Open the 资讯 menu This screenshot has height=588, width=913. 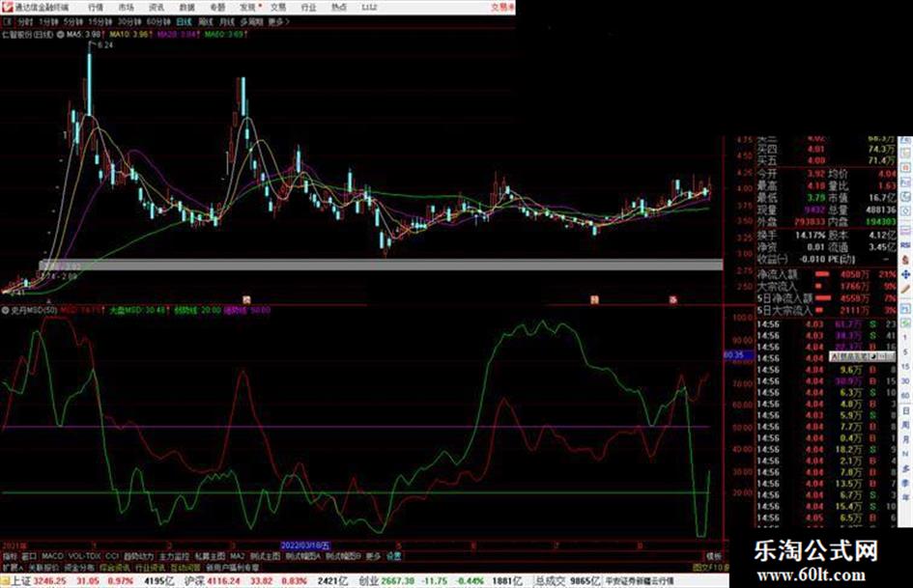pos(157,8)
